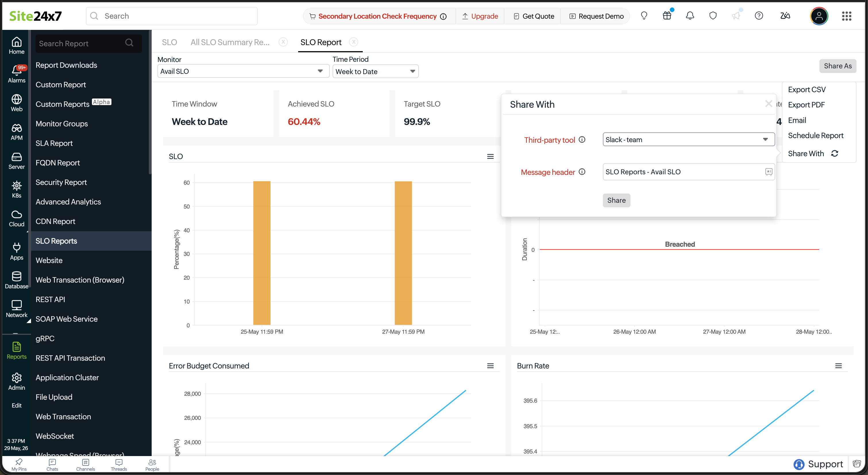The image size is (868, 475).
Task: Select Export CSV from share menu
Action: tap(807, 90)
